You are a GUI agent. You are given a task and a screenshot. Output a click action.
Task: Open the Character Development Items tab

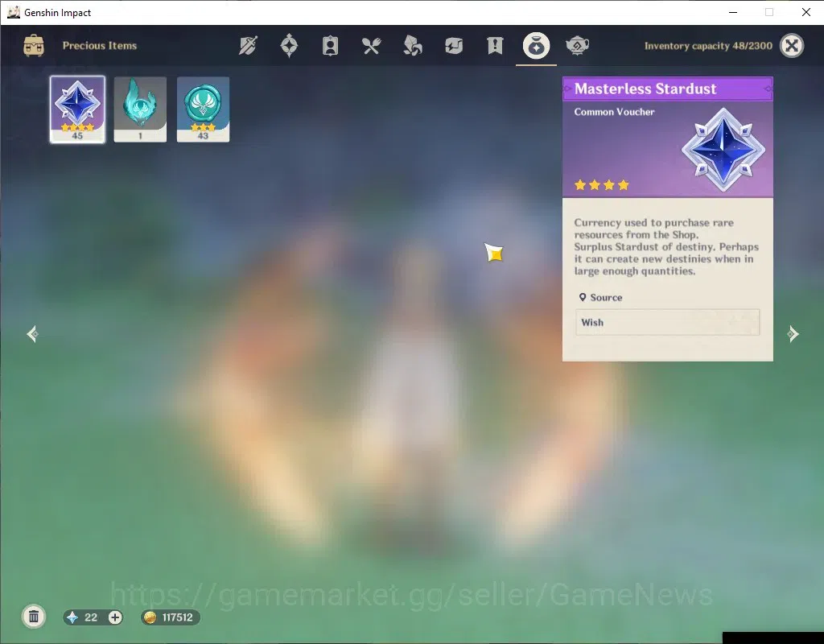[330, 46]
